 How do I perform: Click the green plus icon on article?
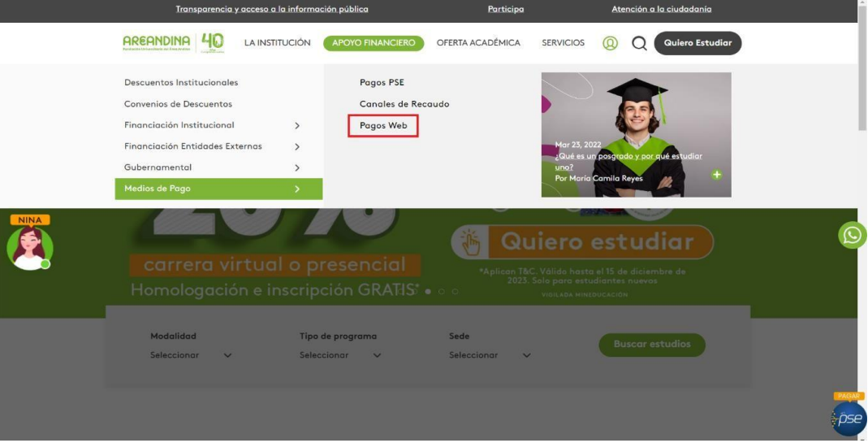(716, 175)
